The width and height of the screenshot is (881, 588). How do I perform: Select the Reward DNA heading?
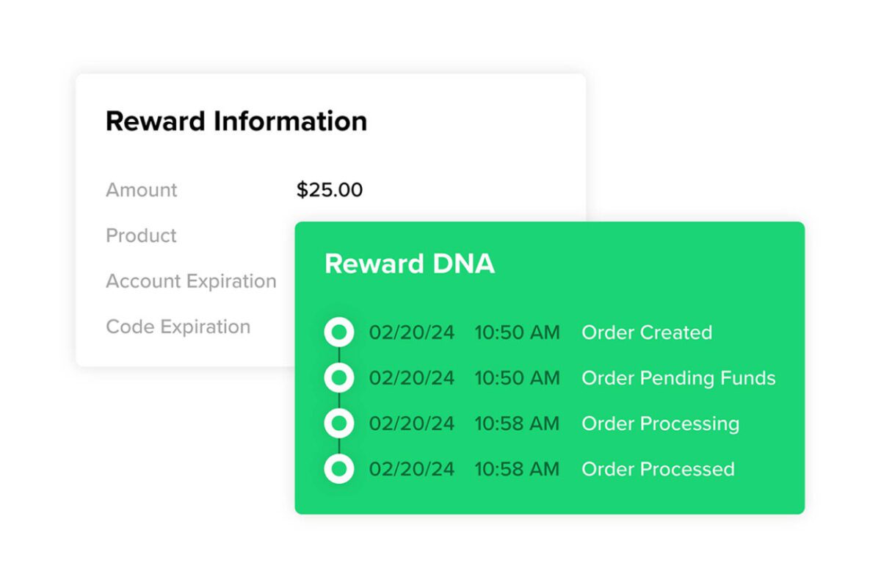[410, 264]
